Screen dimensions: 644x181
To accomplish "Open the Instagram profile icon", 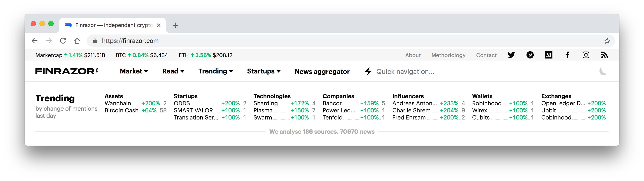I will pyautogui.click(x=586, y=55).
